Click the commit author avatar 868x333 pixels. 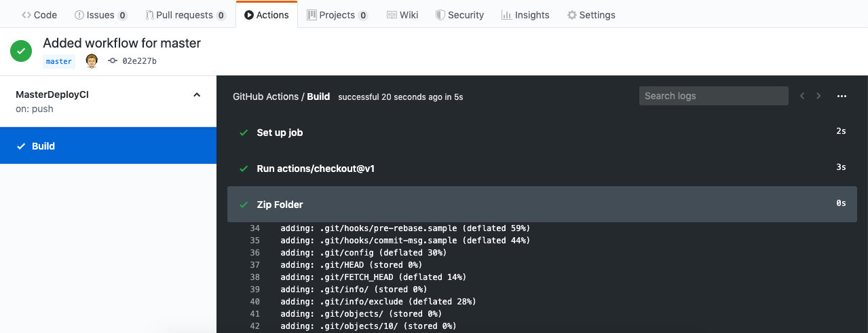[92, 61]
